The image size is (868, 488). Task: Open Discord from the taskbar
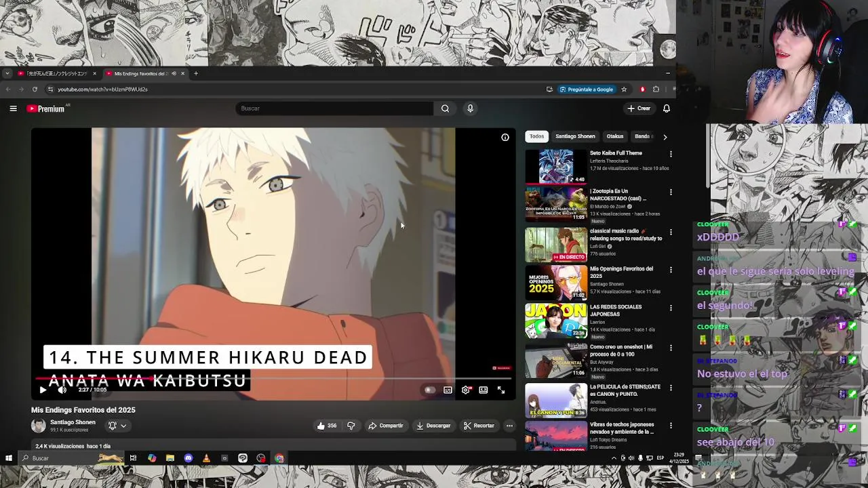188,458
